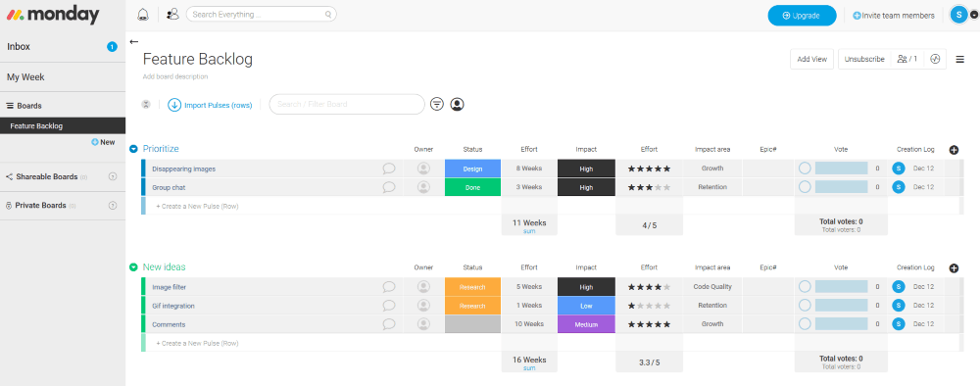Click the back arrow above Feature Backlog

[133, 42]
